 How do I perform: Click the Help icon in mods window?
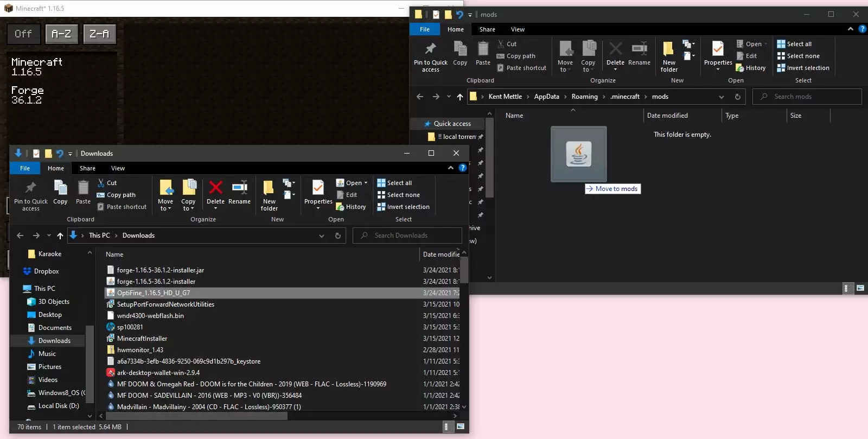862,29
